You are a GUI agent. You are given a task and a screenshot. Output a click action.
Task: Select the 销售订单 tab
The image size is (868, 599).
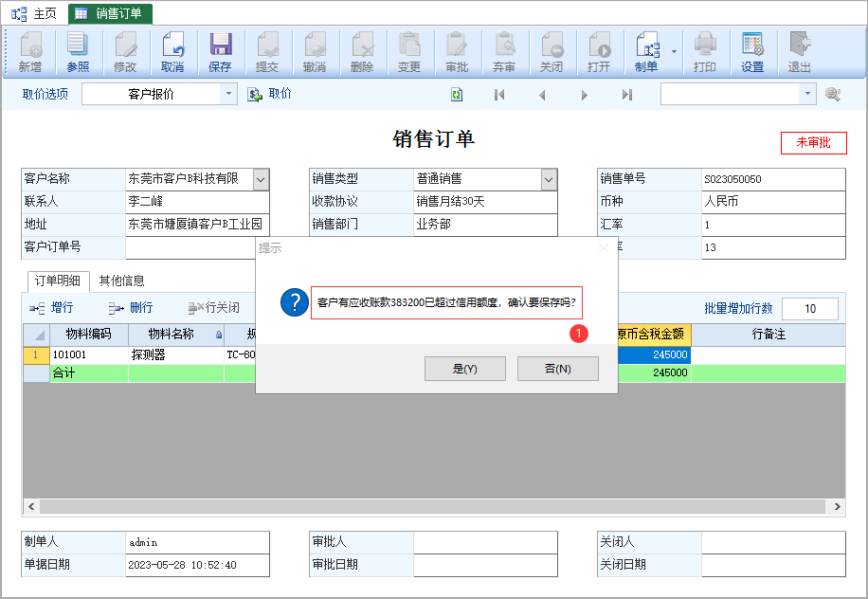coord(110,14)
